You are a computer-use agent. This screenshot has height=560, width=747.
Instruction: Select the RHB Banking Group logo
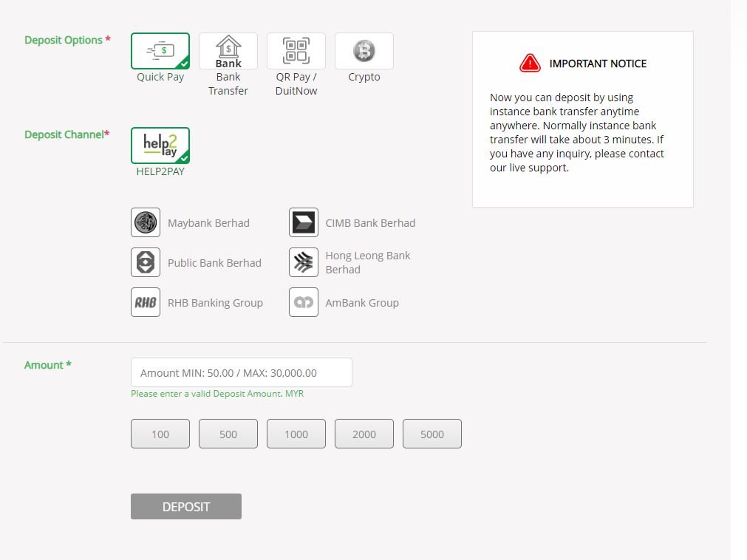tap(146, 302)
